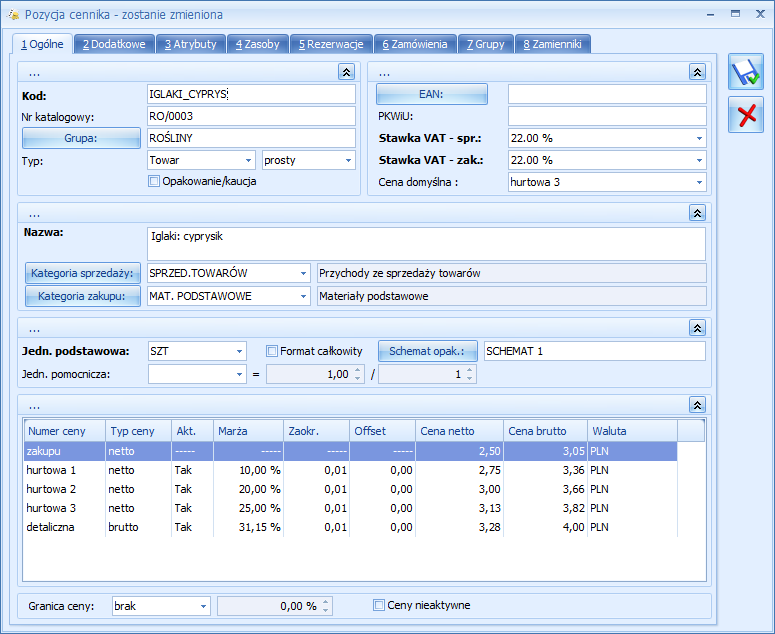Click the Typ ceny column header
The image size is (775, 634).
coord(138,431)
